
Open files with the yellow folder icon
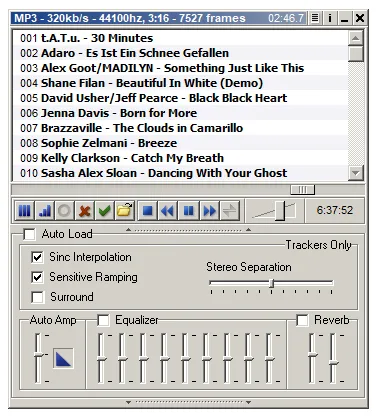pos(124,211)
